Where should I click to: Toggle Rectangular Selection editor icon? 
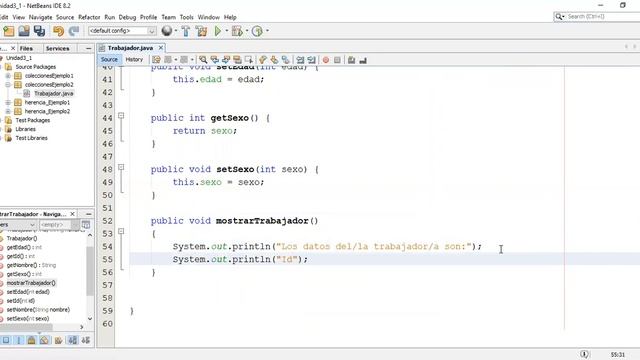(x=249, y=60)
